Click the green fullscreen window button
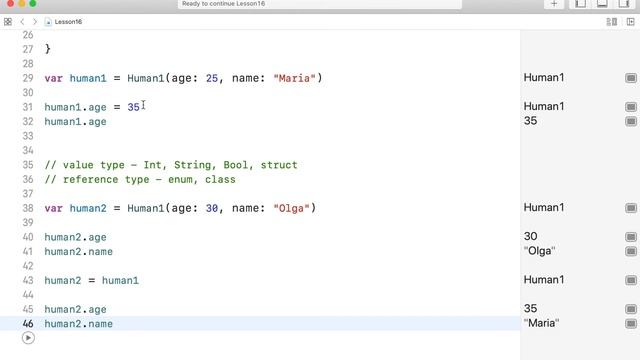 tap(33, 3)
